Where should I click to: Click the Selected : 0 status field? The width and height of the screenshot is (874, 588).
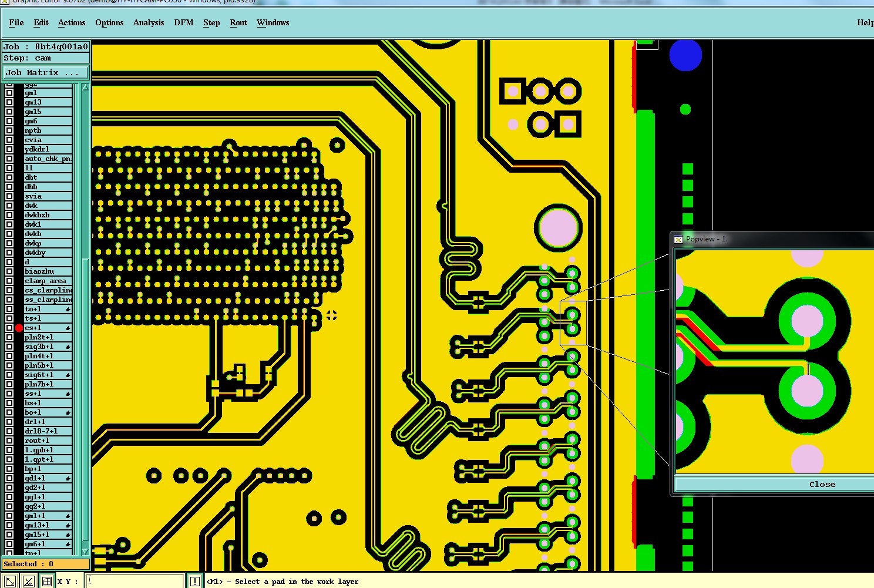coord(46,564)
